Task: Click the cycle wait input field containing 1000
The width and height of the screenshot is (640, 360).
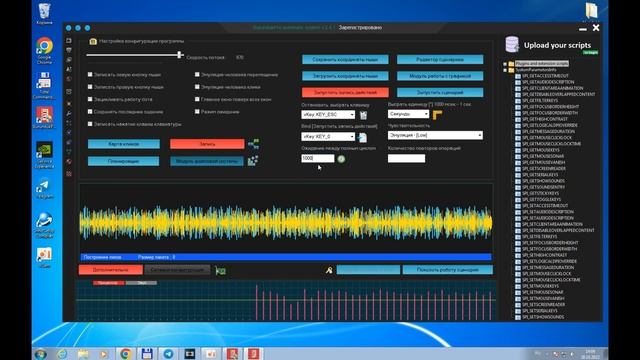Action: tap(318, 158)
